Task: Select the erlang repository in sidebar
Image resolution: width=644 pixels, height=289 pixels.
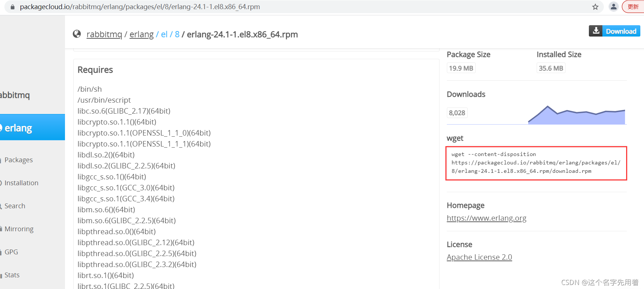Action: tap(32, 128)
